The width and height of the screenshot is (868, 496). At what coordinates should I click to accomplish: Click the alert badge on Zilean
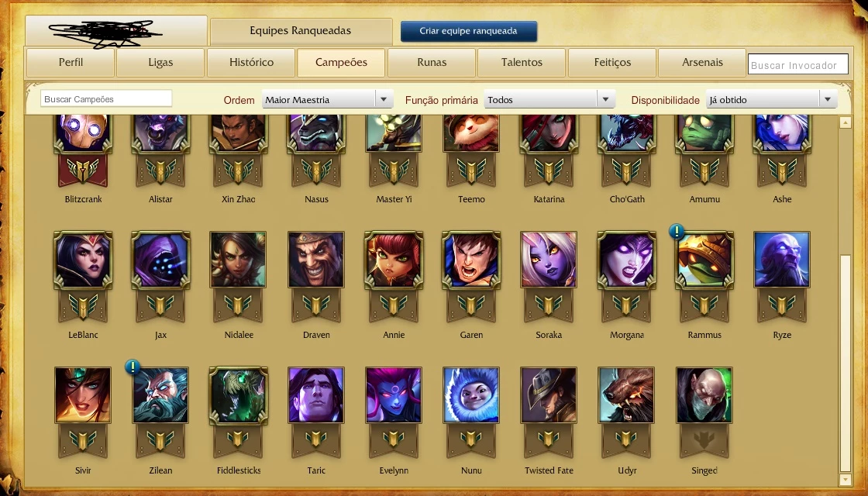[133, 367]
